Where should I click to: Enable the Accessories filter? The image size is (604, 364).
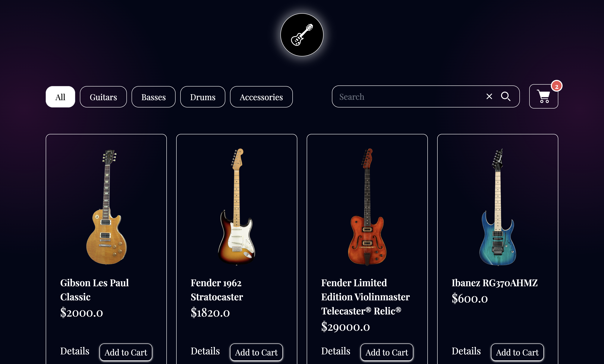pos(261,97)
